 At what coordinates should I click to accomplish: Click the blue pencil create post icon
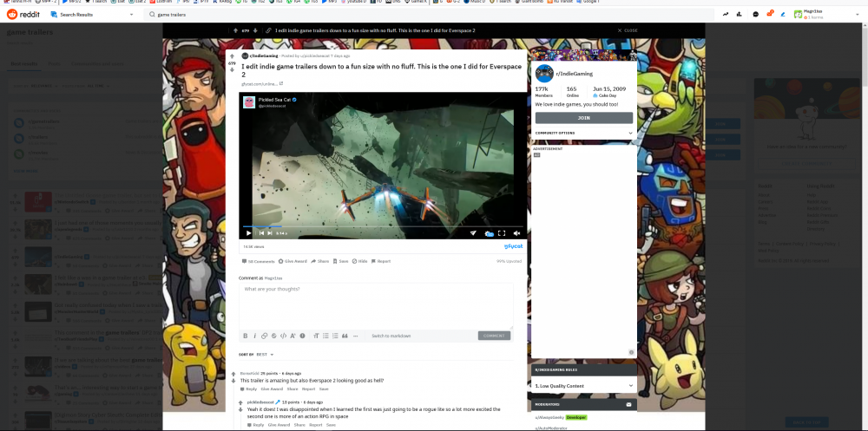pos(783,15)
